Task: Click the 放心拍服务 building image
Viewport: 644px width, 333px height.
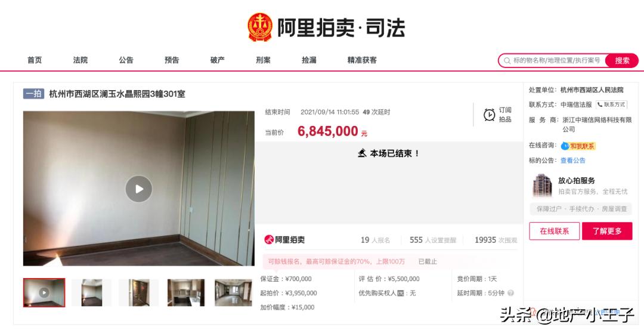Action: click(541, 186)
